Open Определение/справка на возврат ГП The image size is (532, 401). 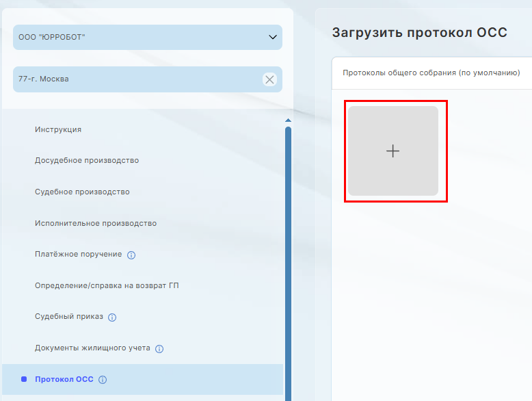click(x=107, y=286)
